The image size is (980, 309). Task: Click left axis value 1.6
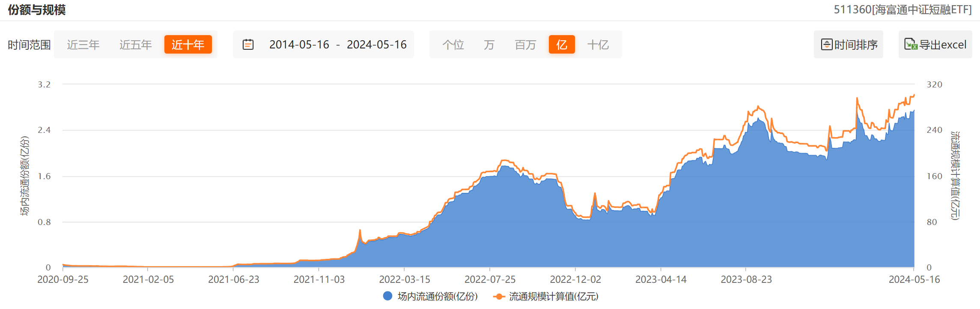click(44, 176)
